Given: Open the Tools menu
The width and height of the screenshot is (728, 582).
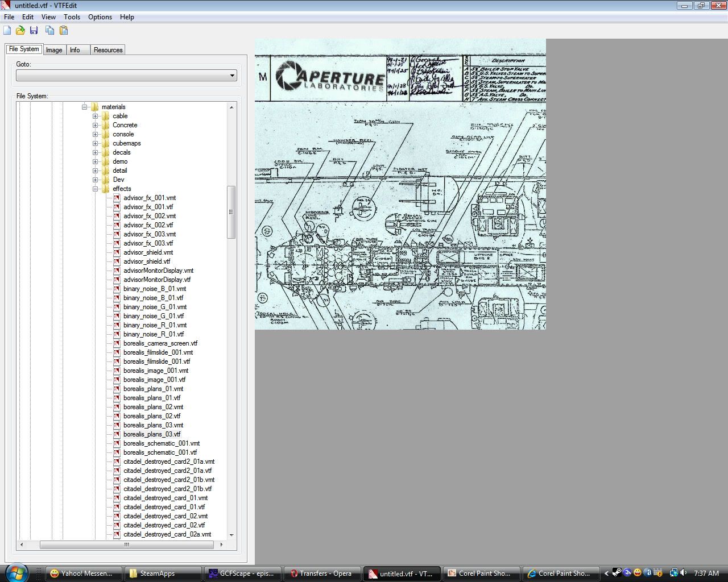Looking at the screenshot, I should pos(72,17).
